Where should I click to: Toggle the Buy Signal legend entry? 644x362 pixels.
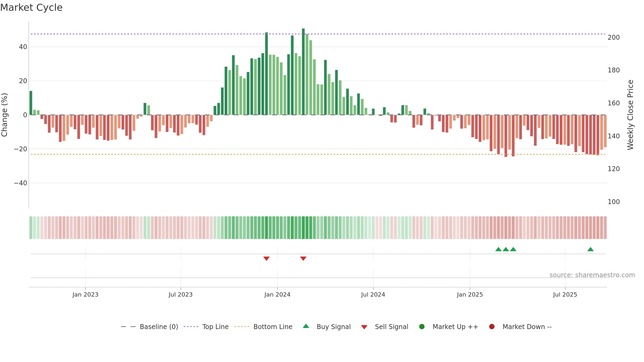click(x=327, y=327)
